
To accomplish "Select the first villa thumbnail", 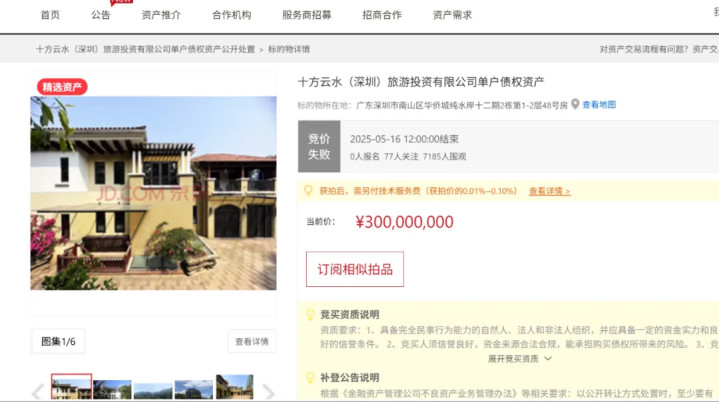I will tap(72, 387).
